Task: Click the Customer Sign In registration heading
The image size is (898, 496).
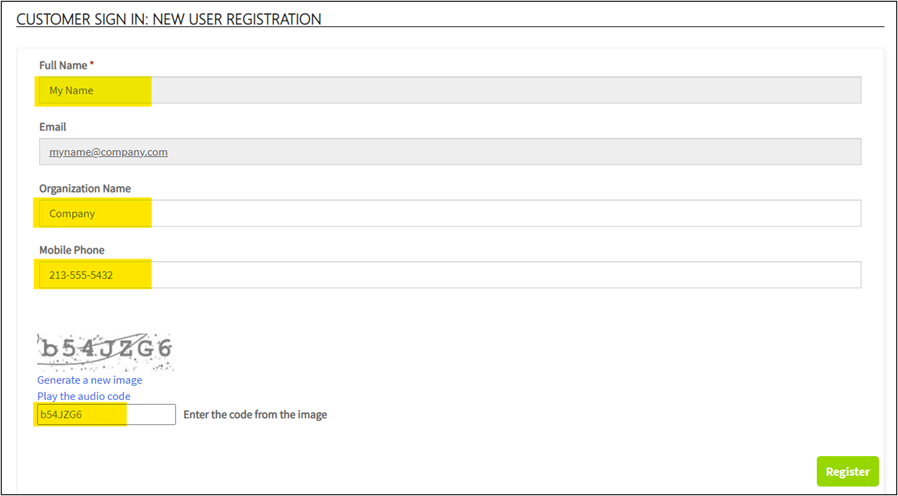Action: [x=168, y=19]
